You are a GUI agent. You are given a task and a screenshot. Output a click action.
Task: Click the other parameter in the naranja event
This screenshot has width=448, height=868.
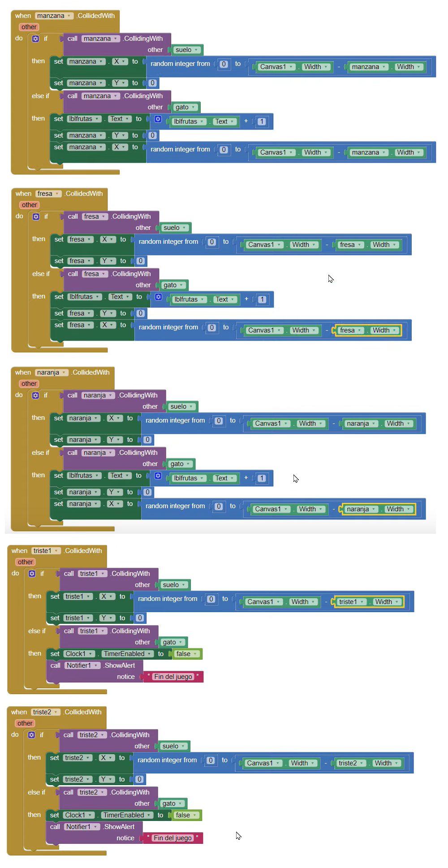point(29,384)
